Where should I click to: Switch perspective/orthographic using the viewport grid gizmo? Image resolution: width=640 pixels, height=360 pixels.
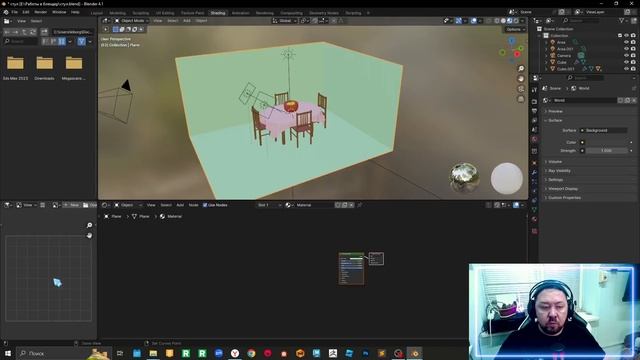click(521, 99)
